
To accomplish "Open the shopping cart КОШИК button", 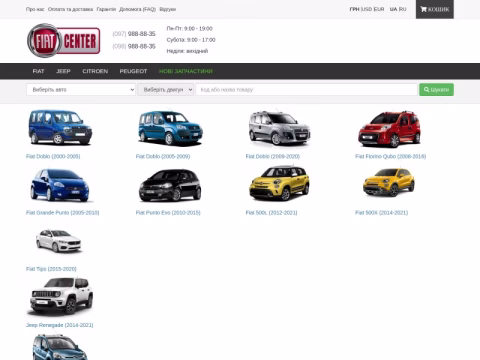I will coord(435,9).
